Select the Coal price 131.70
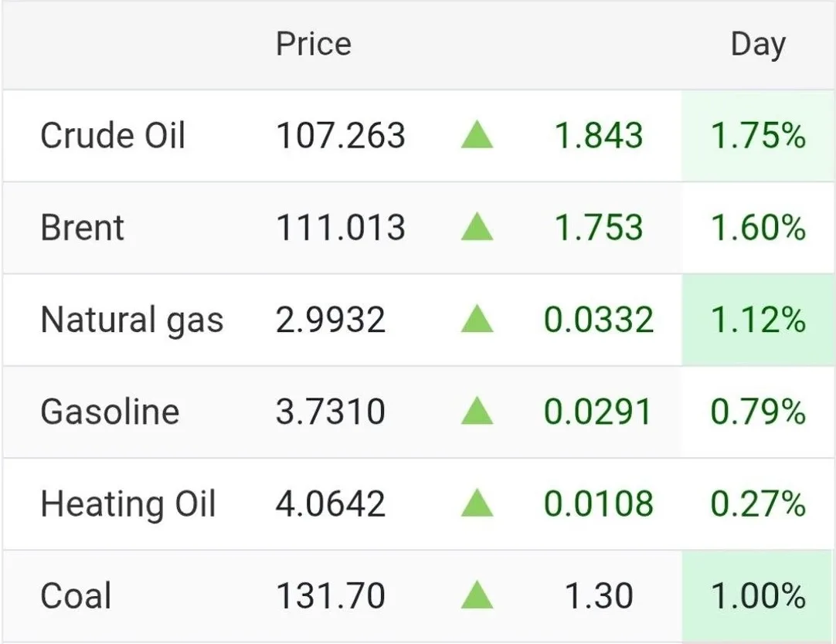The width and height of the screenshot is (836, 644). (330, 595)
